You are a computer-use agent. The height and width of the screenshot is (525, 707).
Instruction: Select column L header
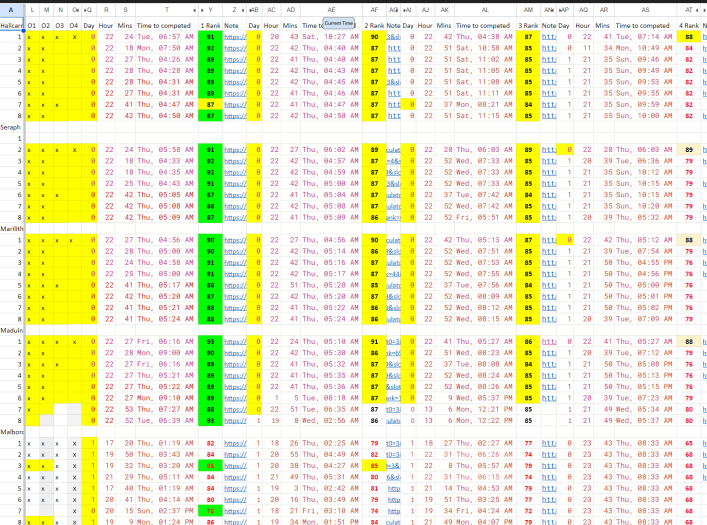(32, 10)
